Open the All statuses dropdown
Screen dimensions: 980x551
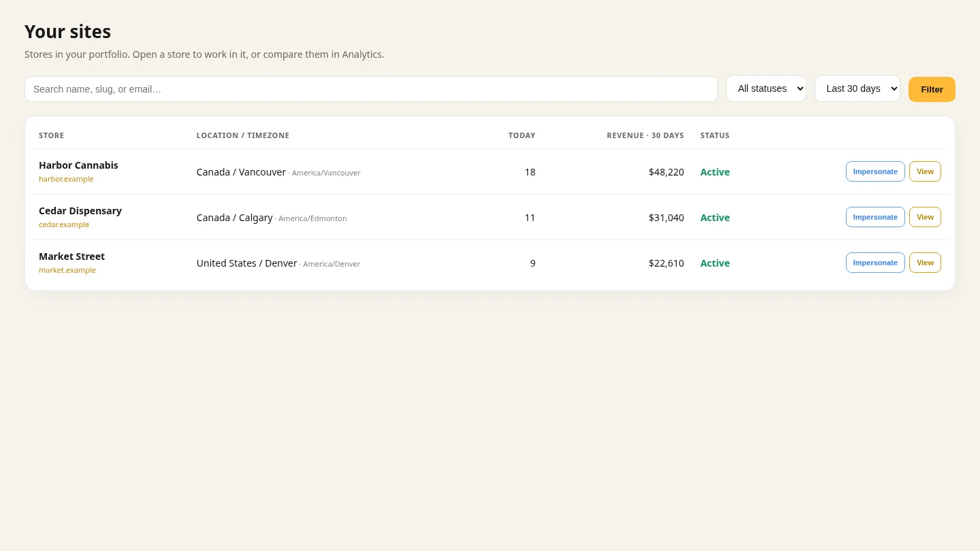[x=766, y=88]
